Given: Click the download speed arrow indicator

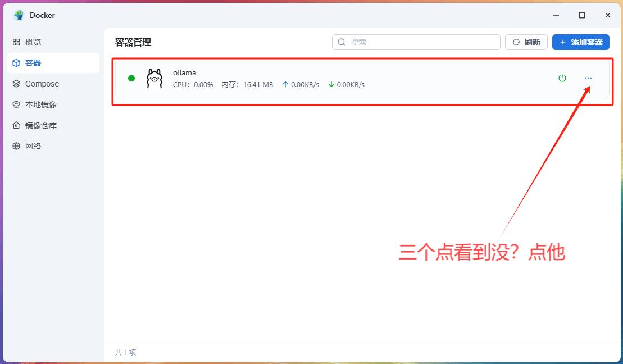Looking at the screenshot, I should point(331,84).
